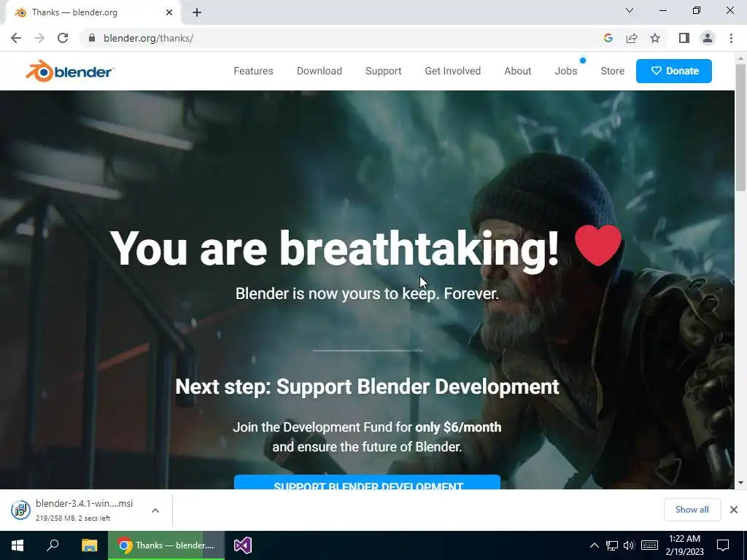
Task: Click 'Blender is now yours to keep' text
Action: pos(367,294)
